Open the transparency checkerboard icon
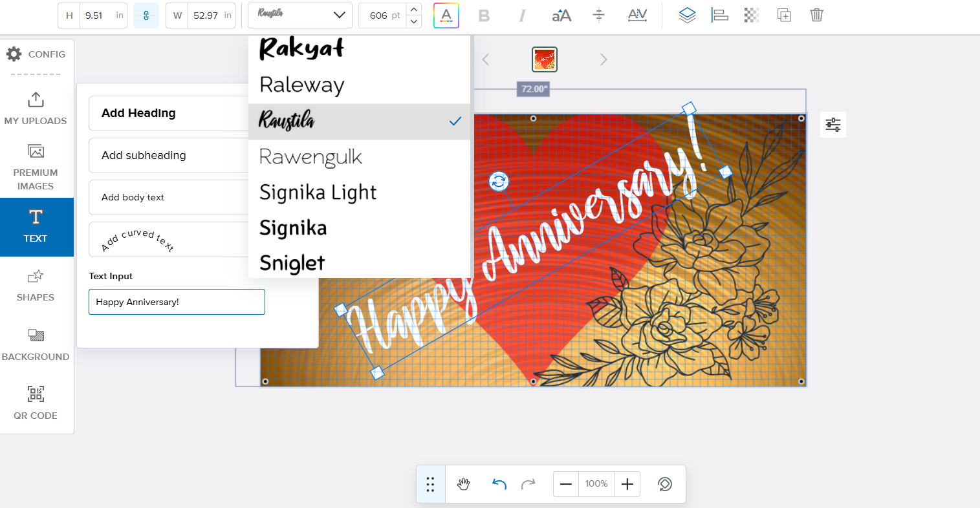 [752, 16]
